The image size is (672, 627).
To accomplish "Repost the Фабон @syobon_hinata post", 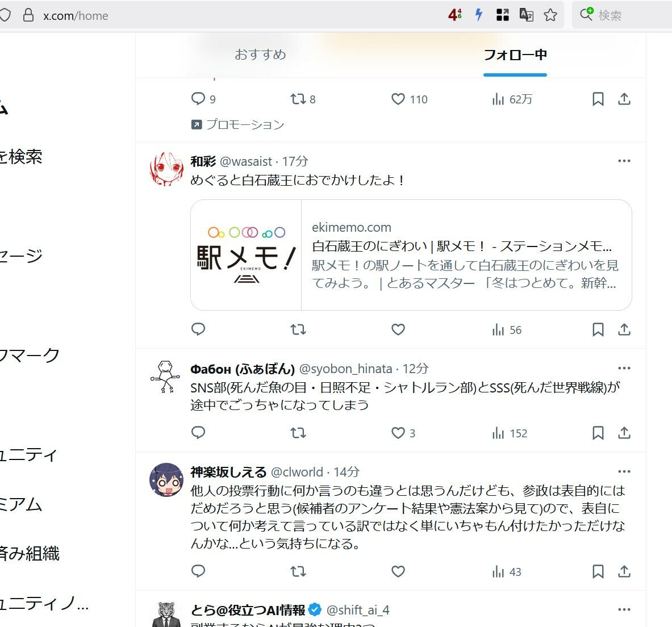I will [x=298, y=433].
